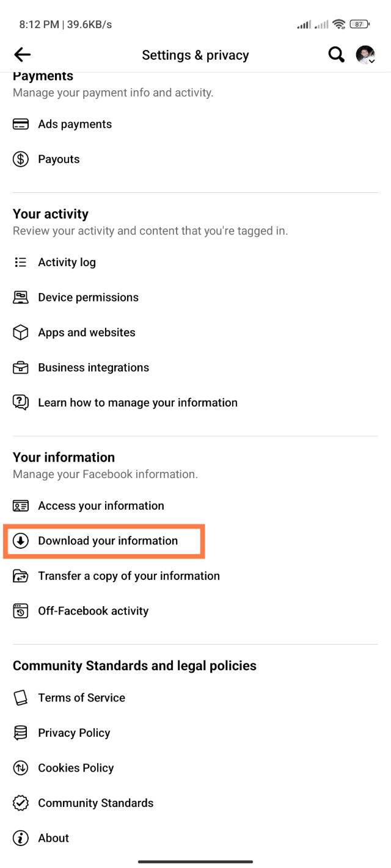
Task: Open Terms of Service
Action: (x=81, y=698)
